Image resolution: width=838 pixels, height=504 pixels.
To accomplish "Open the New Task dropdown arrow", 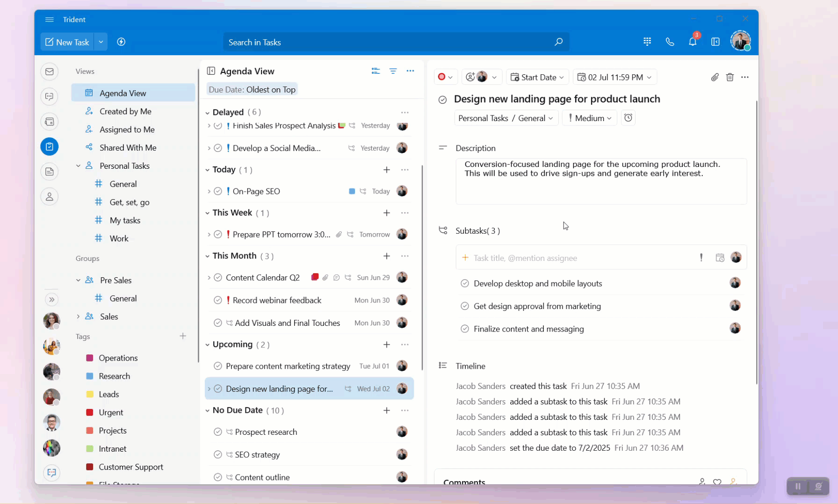I will click(101, 42).
